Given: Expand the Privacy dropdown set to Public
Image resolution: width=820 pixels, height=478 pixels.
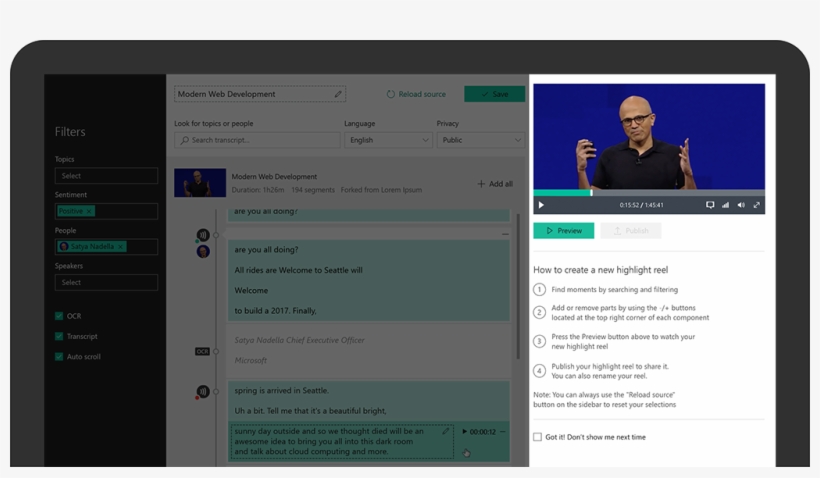Looking at the screenshot, I should 480,140.
